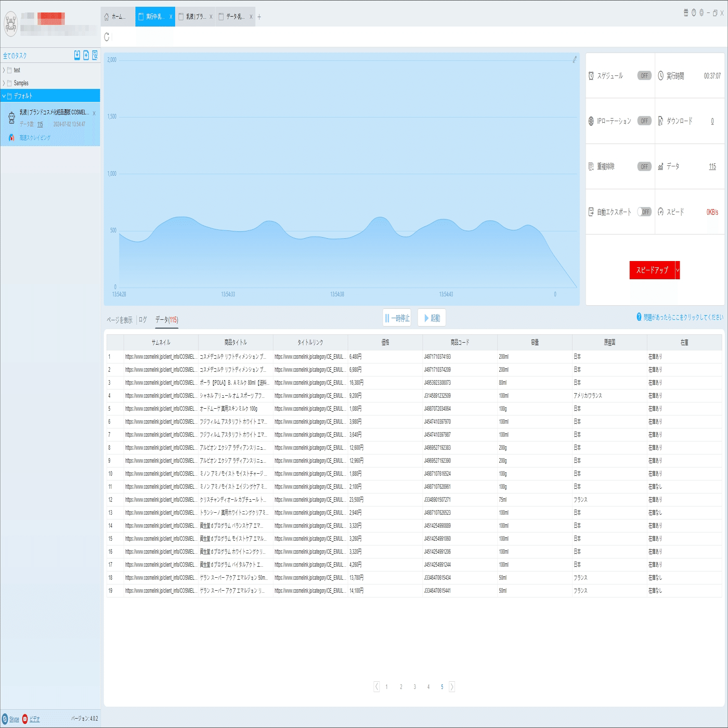
Task: Open the dropdown arrow beside スピードアップ
Action: [678, 270]
